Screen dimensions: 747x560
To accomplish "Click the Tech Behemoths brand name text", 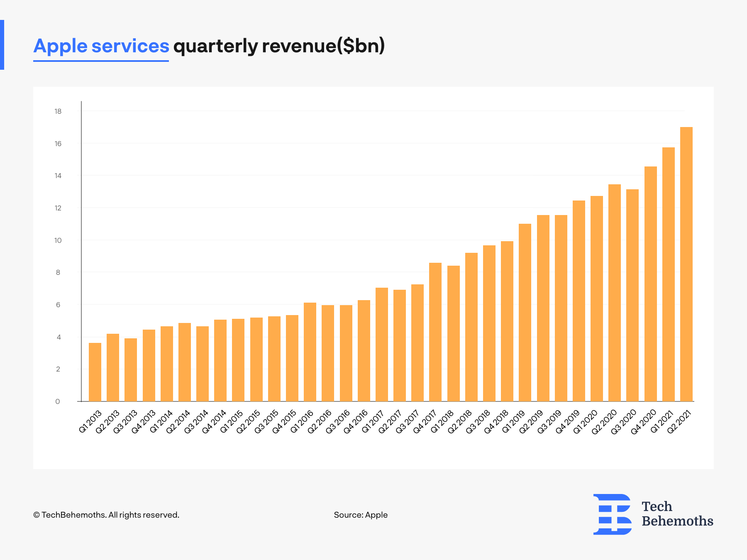I will (x=677, y=514).
